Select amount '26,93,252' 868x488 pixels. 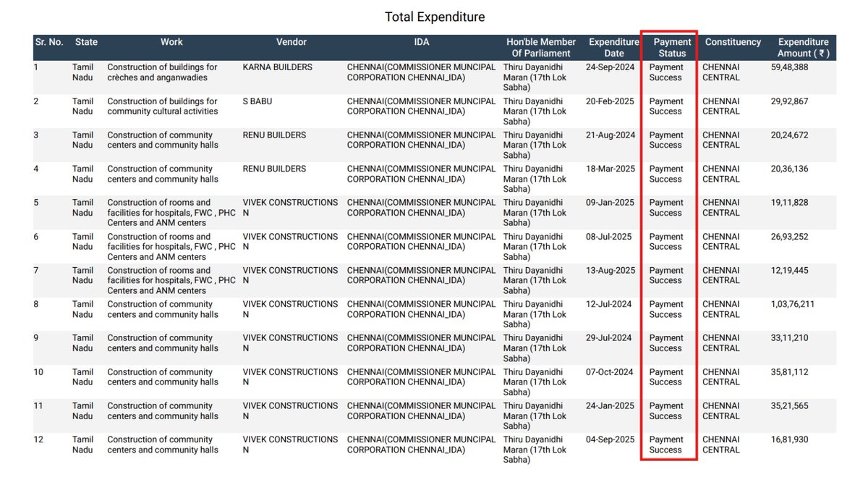[x=790, y=237]
